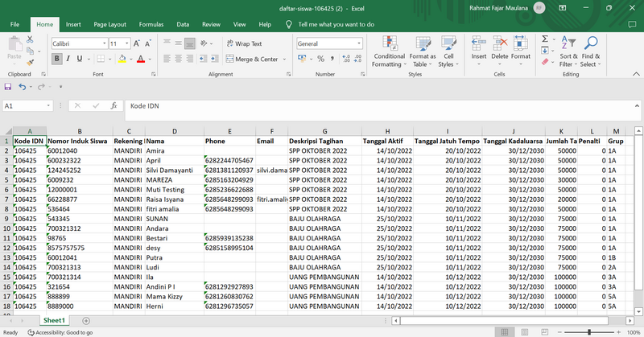644x337 pixels.
Task: Click the Orientation text angle icon
Action: [x=204, y=43]
